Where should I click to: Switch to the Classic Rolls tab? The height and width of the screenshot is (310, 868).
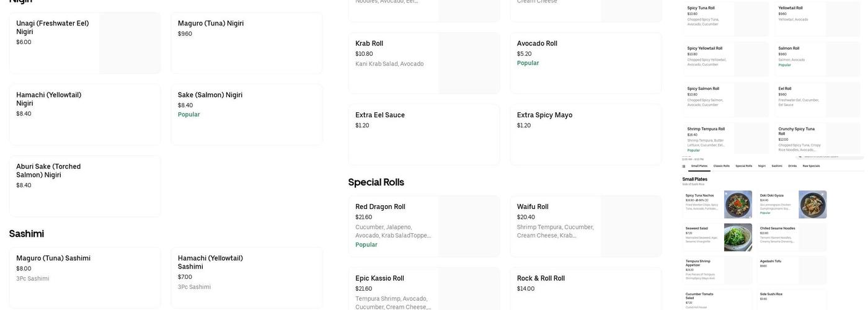coord(721,166)
